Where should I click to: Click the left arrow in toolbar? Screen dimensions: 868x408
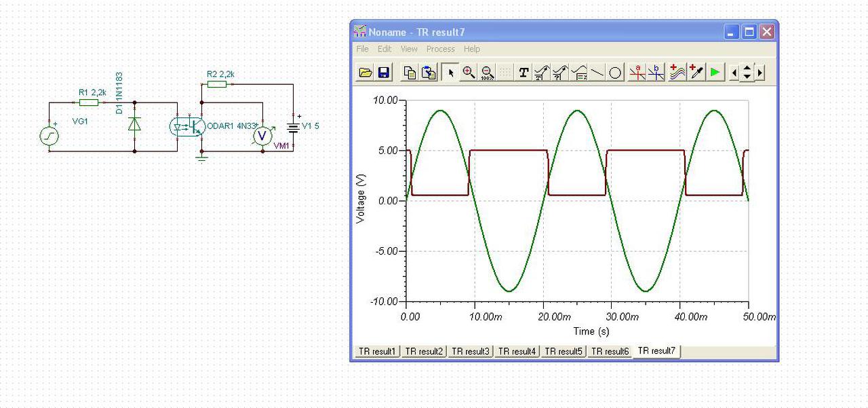click(x=734, y=73)
